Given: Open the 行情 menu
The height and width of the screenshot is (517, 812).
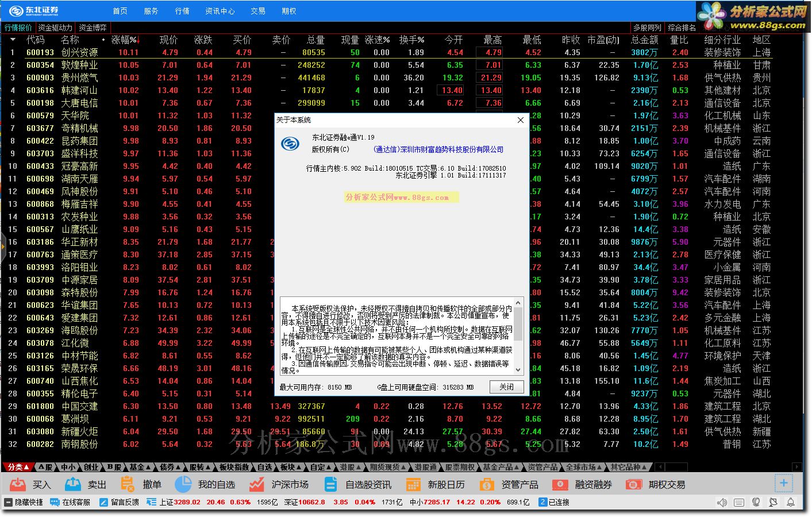Looking at the screenshot, I should (182, 11).
